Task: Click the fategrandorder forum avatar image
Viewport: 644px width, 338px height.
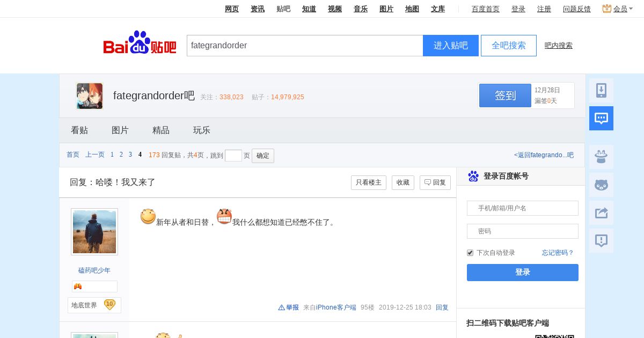Action: click(x=90, y=96)
